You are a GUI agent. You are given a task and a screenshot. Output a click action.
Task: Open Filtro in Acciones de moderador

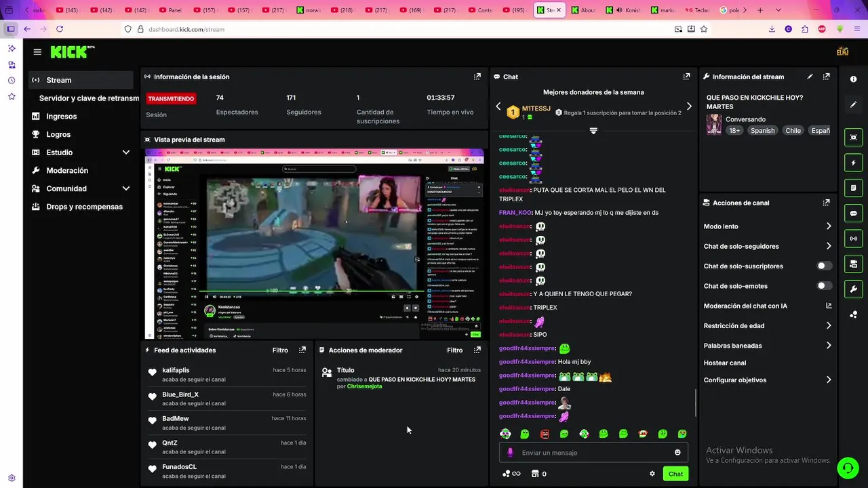[454, 350]
